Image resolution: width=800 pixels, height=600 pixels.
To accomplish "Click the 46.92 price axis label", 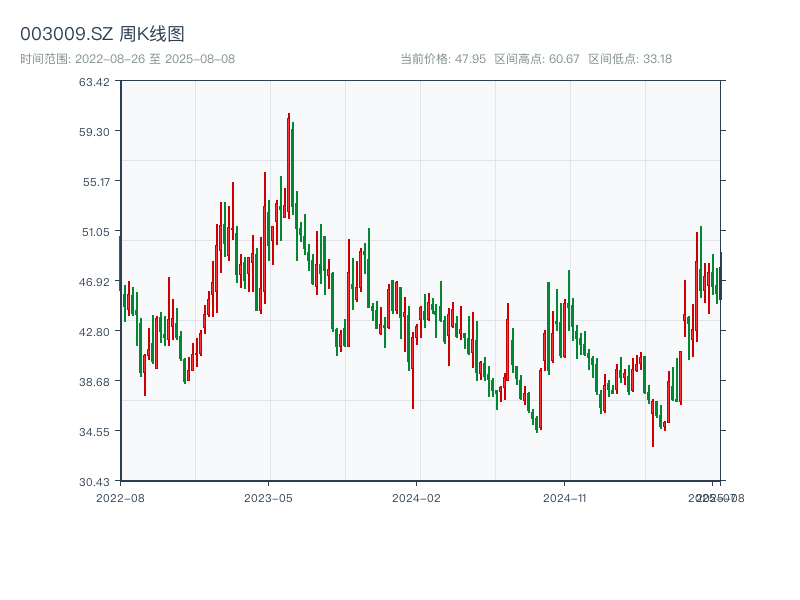I will (95, 281).
